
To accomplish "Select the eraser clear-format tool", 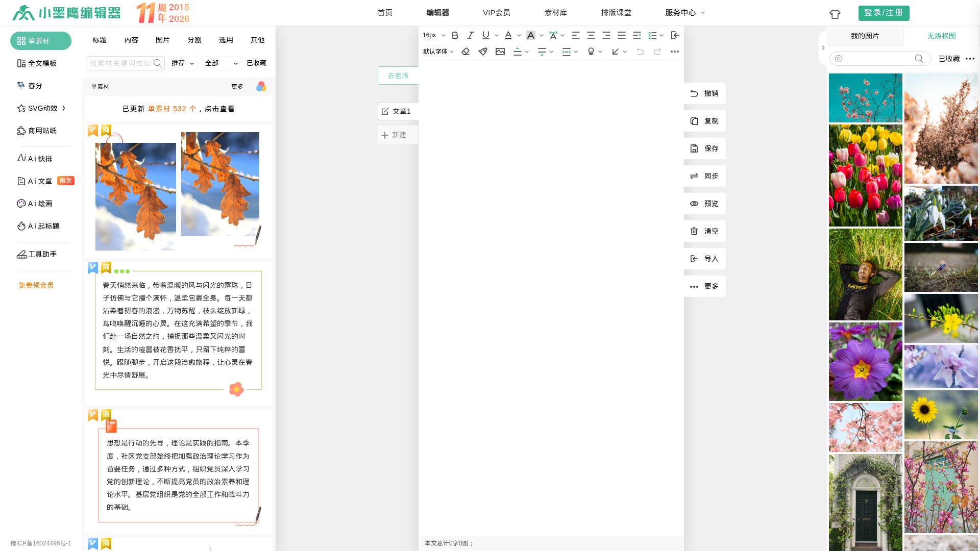I will click(465, 52).
